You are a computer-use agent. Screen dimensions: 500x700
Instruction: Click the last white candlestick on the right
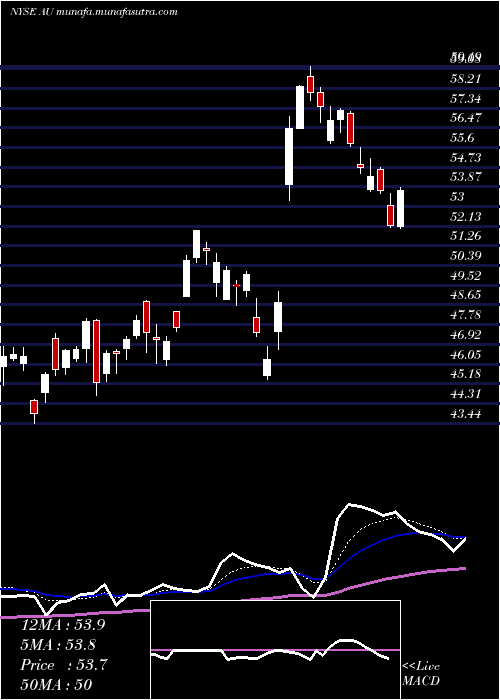click(400, 208)
